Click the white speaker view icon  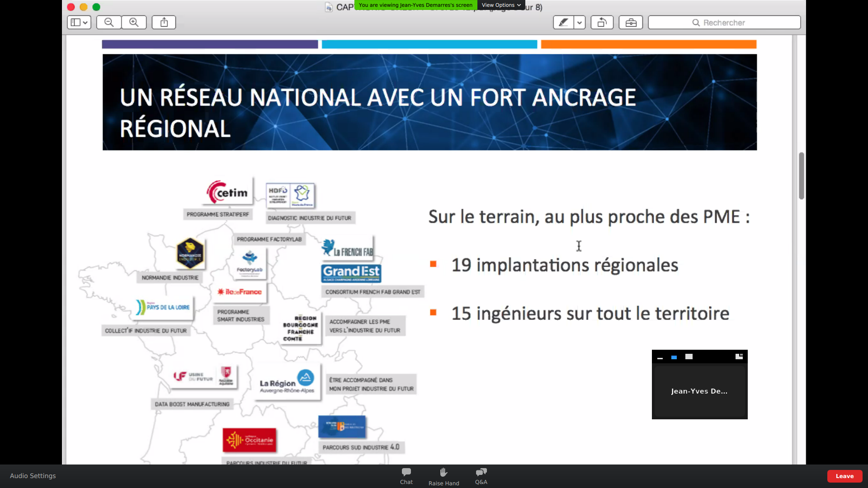click(689, 357)
